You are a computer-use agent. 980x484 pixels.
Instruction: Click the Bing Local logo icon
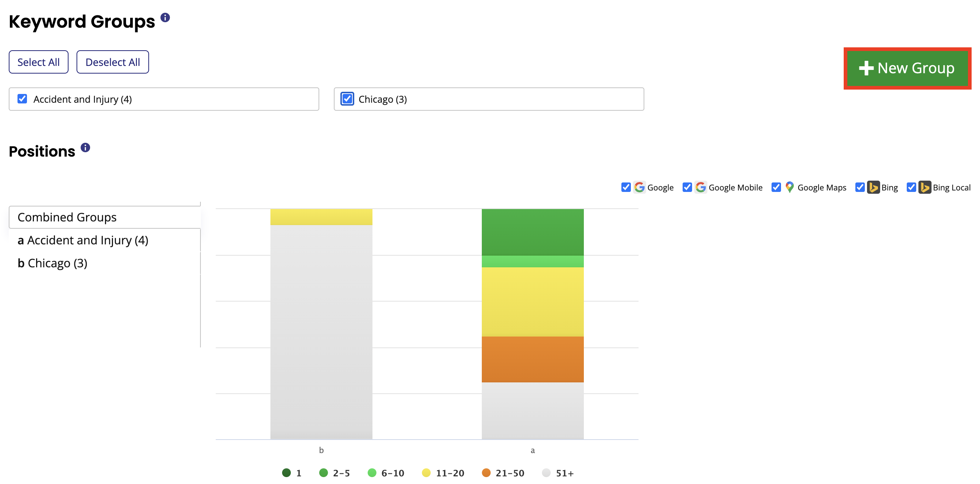coord(925,188)
